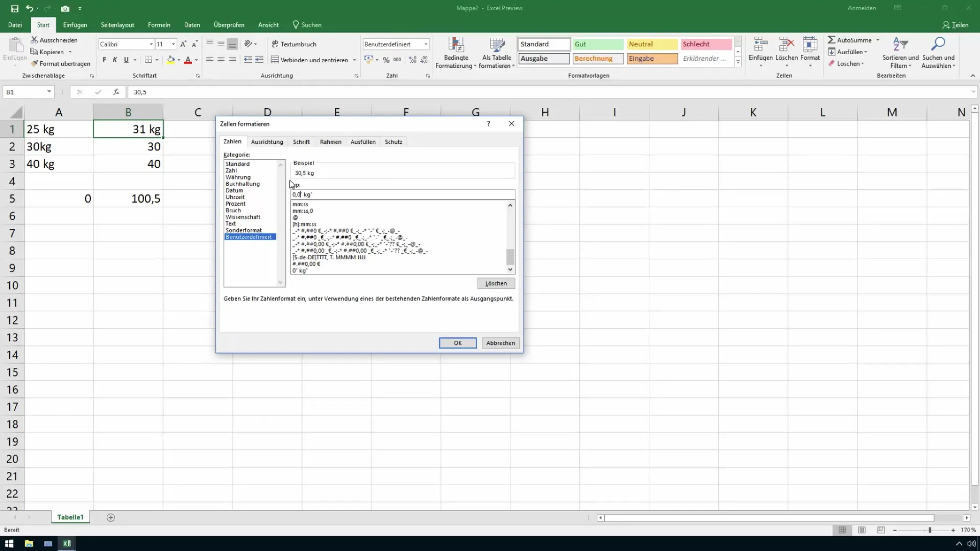Switch to page layout view in status bar
980x551 pixels.
coord(862,530)
